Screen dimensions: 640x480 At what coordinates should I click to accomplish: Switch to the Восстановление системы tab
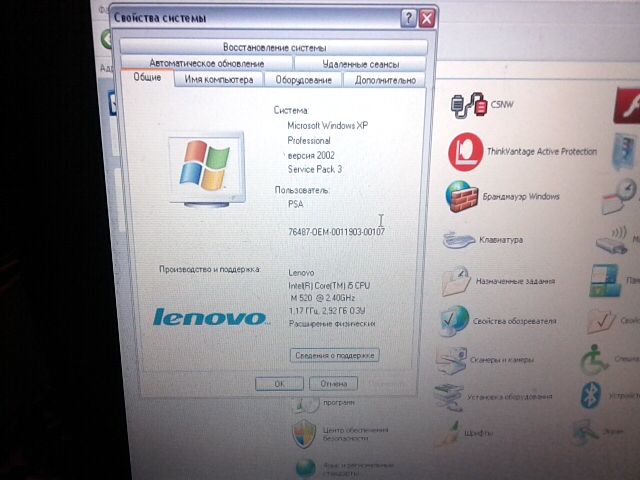tap(274, 48)
